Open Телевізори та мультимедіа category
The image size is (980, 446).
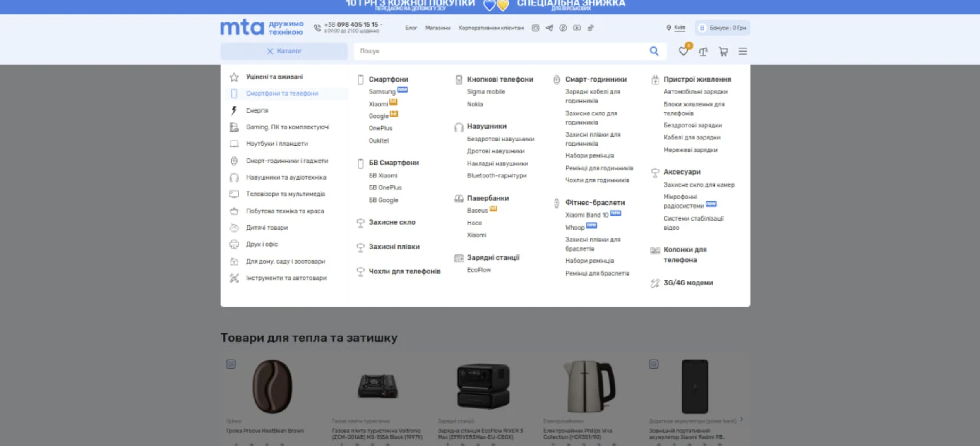click(285, 194)
